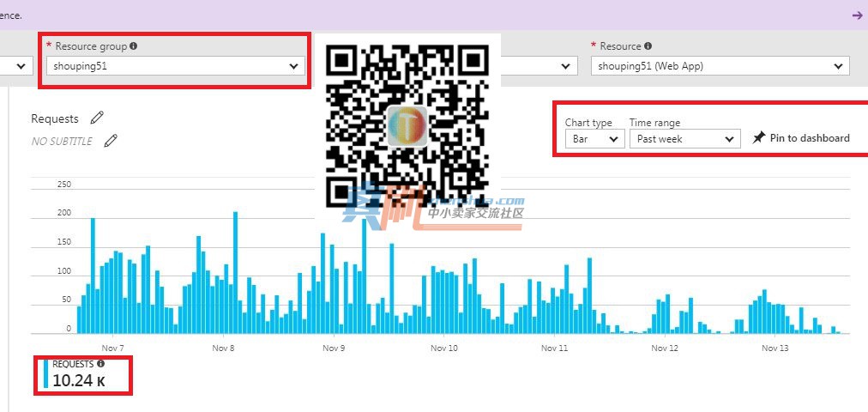This screenshot has width=868, height=412.
Task: Click the 100 y-axis label
Action: [64, 270]
